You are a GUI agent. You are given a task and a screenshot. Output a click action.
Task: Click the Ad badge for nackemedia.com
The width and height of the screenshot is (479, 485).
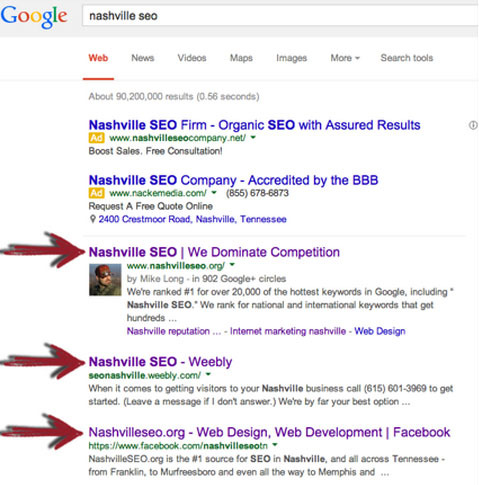pos(96,193)
